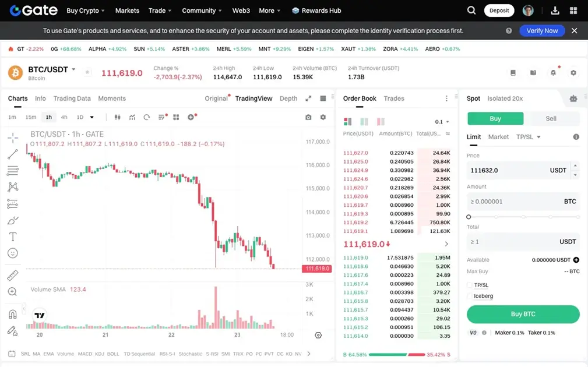Open the Trade dropdown menu
Image resolution: width=588 pixels, height=367 pixels.
[x=160, y=10]
